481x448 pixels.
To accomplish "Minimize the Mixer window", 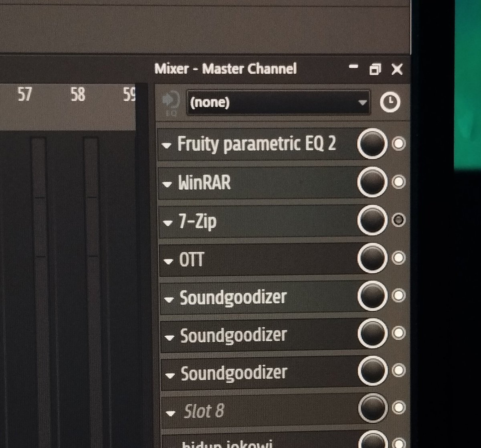I will (353, 67).
